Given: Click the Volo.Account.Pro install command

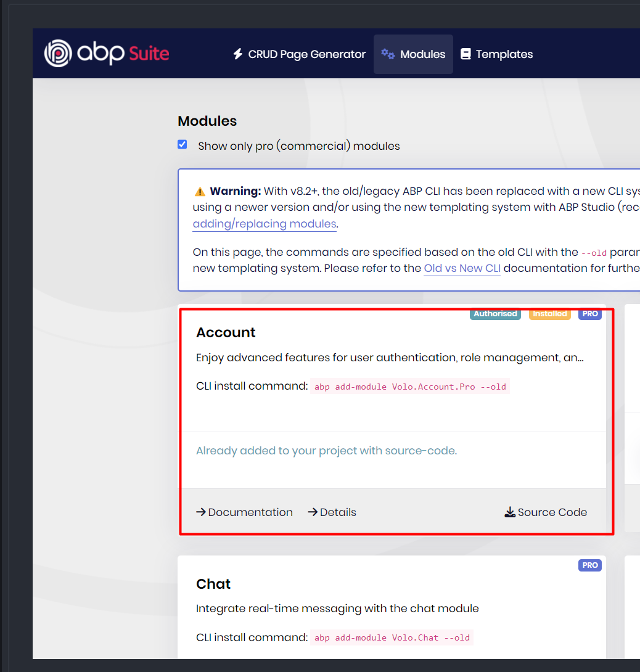Looking at the screenshot, I should [410, 387].
